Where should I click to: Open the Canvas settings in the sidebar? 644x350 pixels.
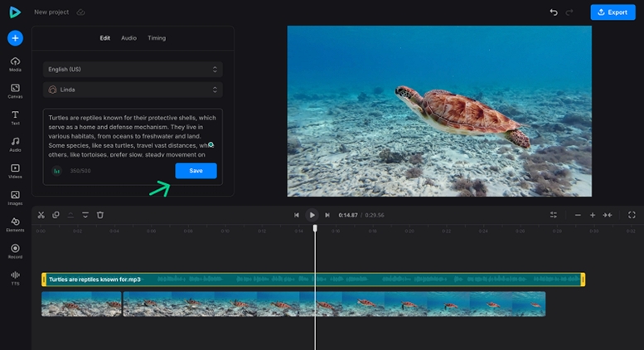pos(15,90)
